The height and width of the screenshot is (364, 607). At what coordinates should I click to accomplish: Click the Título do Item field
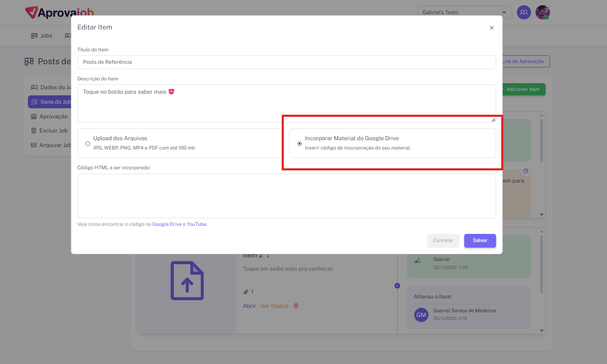point(287,62)
